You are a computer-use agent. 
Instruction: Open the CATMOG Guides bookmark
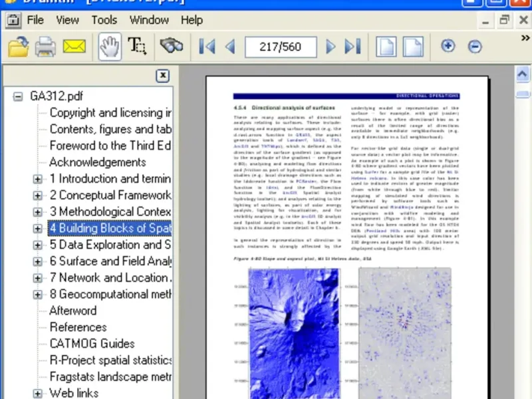click(x=92, y=344)
